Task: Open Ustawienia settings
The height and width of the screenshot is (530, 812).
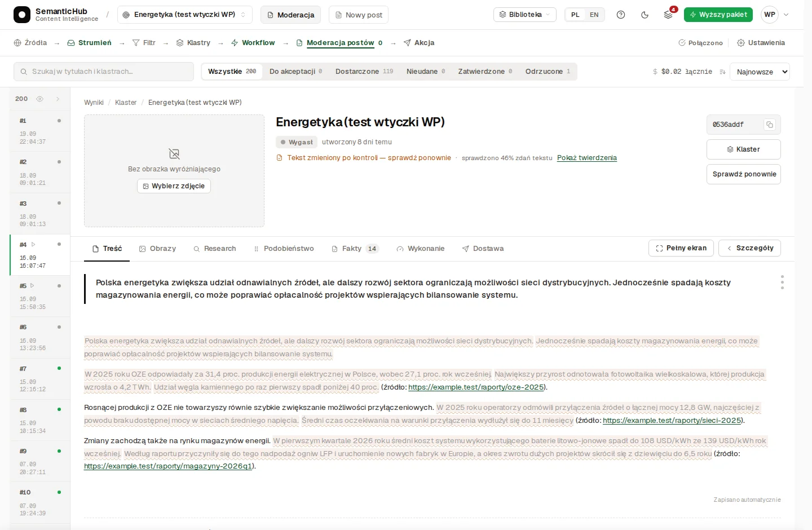Action: [x=761, y=43]
